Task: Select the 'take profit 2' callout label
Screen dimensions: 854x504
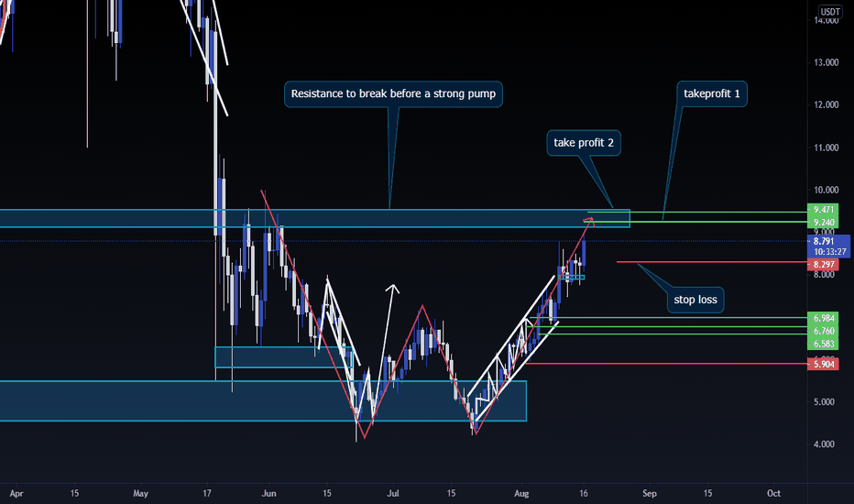Action: tap(584, 143)
